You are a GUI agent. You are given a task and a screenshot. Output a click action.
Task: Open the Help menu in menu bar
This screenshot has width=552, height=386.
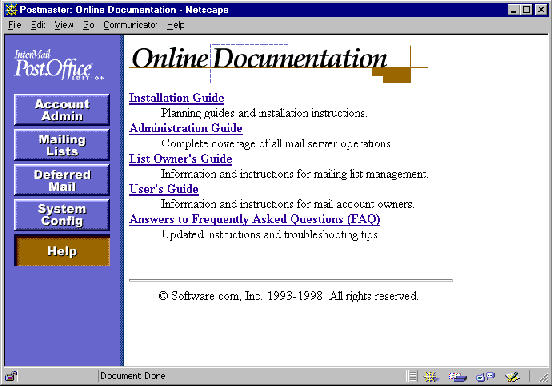coord(175,25)
